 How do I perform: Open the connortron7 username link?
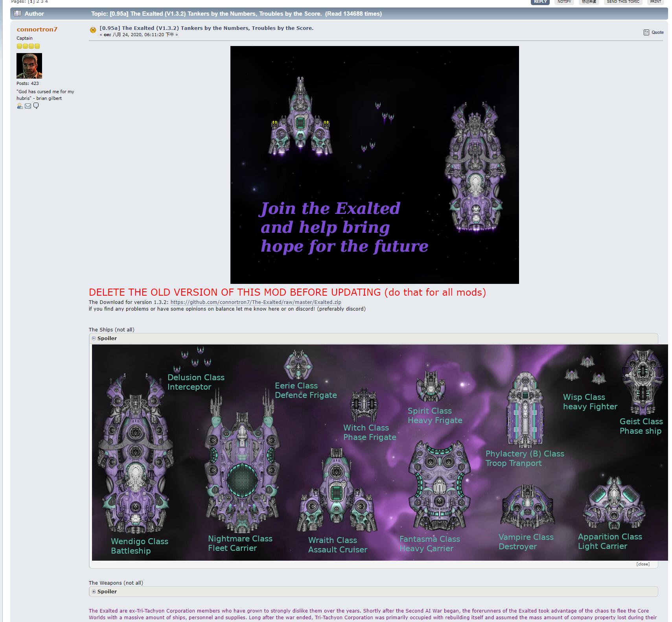[37, 29]
